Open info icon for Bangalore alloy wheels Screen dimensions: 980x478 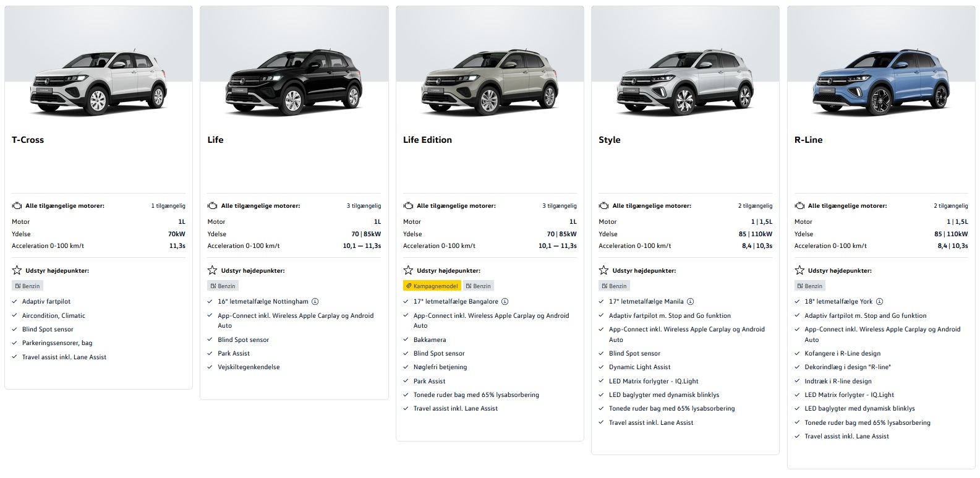505,302
